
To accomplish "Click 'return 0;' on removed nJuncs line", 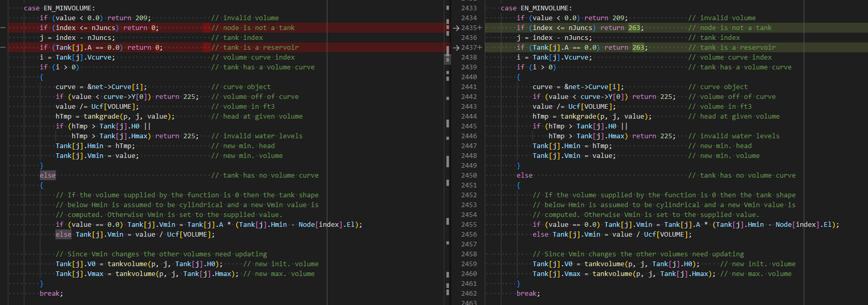I will tap(141, 28).
